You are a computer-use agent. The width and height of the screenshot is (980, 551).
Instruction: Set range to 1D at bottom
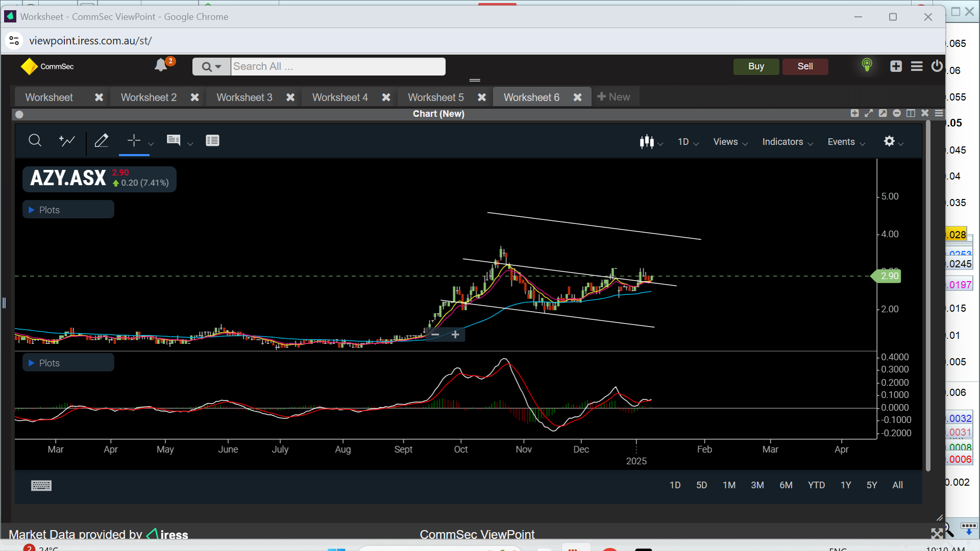(675, 485)
